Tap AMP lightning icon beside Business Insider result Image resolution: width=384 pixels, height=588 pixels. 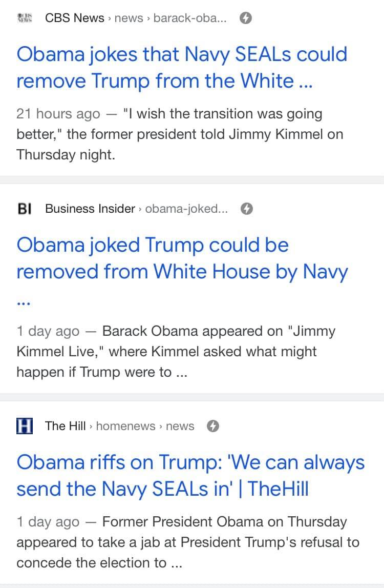pyautogui.click(x=247, y=209)
